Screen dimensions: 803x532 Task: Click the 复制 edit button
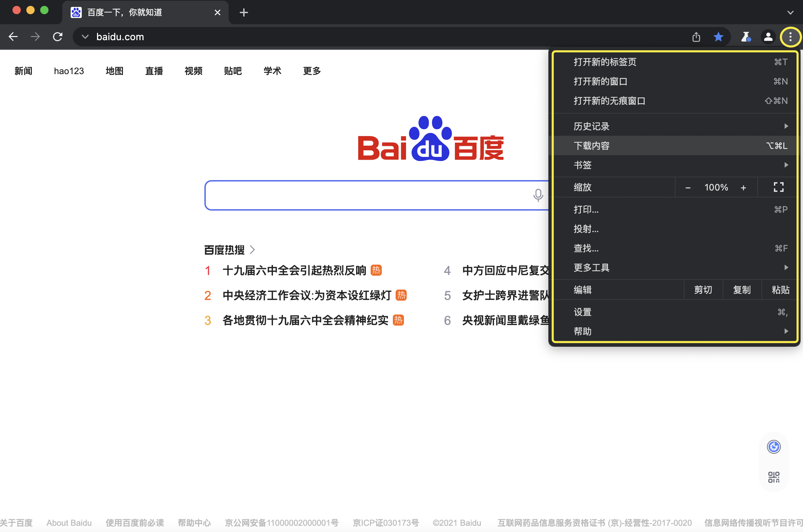click(742, 290)
